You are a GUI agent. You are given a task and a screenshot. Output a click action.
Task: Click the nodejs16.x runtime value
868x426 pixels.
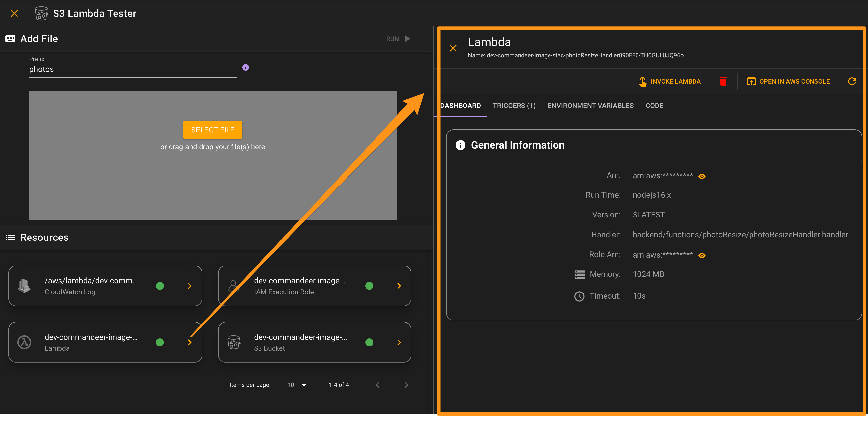pyautogui.click(x=652, y=195)
